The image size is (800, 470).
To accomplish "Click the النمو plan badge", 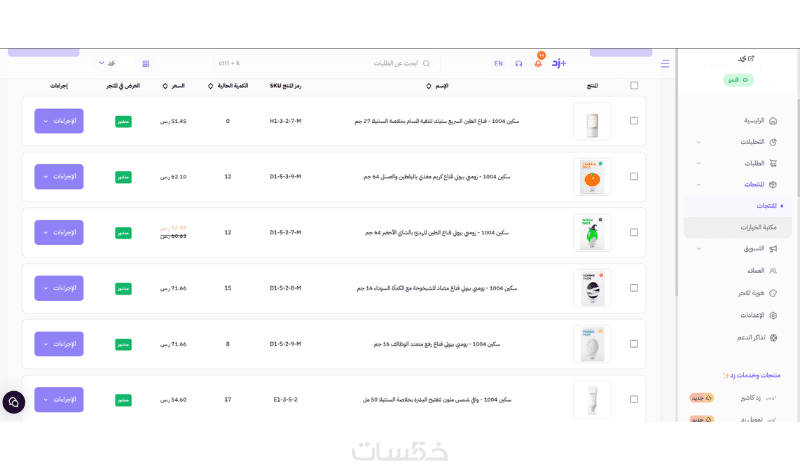I will (x=738, y=80).
